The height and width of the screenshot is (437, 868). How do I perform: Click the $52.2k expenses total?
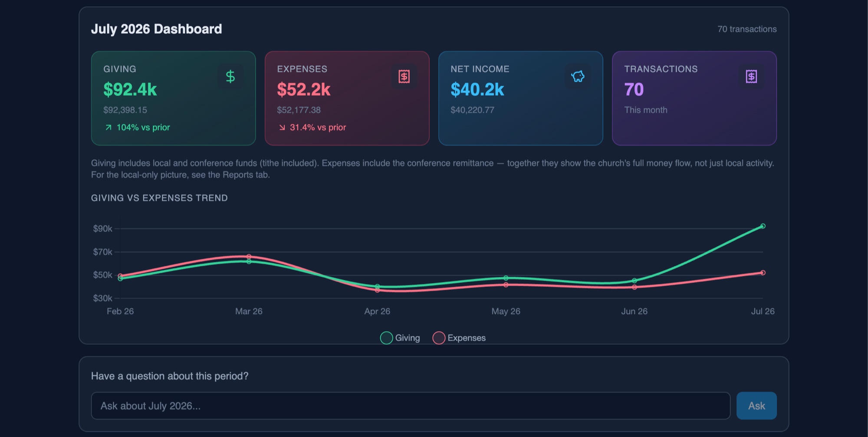[304, 89]
